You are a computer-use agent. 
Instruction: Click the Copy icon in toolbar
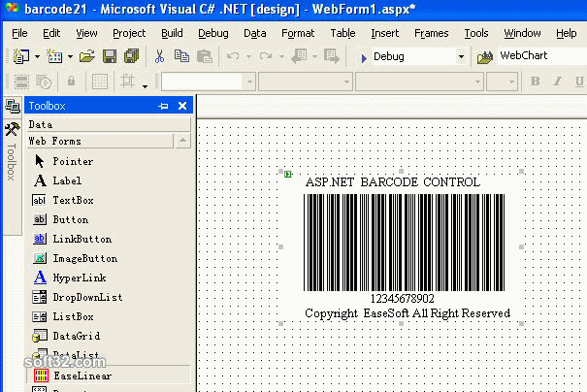[181, 57]
